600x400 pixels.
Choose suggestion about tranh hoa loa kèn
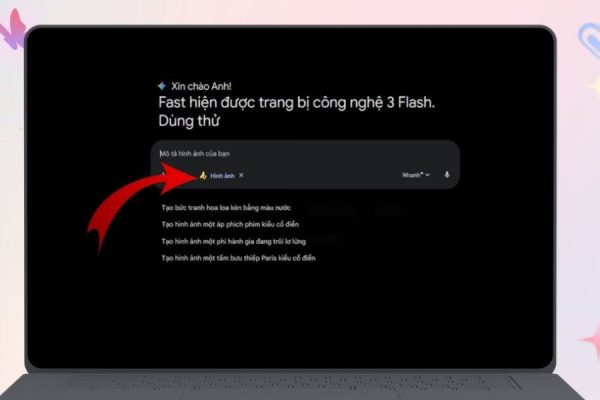click(226, 208)
